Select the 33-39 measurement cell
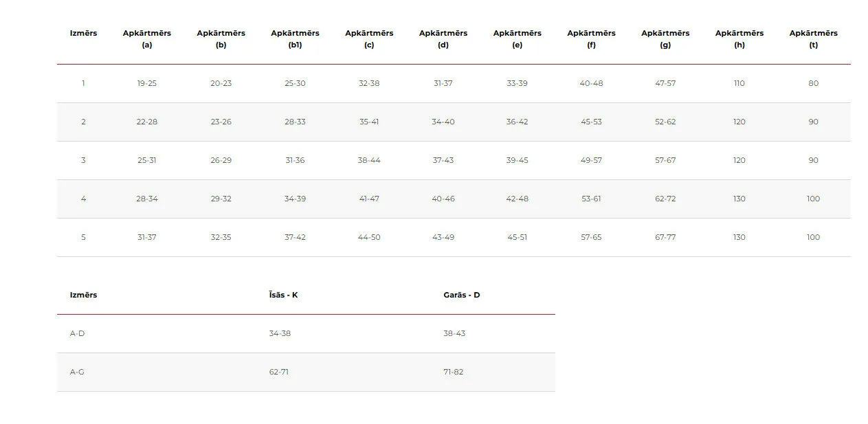The width and height of the screenshot is (868, 424). pyautogui.click(x=517, y=83)
